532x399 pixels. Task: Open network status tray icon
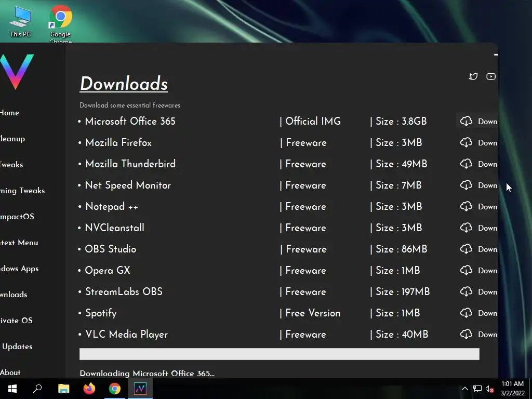point(477,389)
